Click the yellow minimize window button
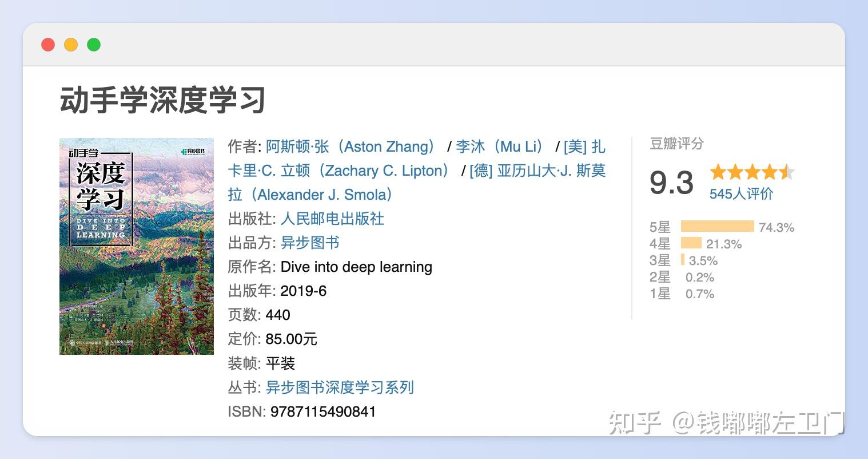Viewport: 868px width, 459px height. pyautogui.click(x=70, y=44)
